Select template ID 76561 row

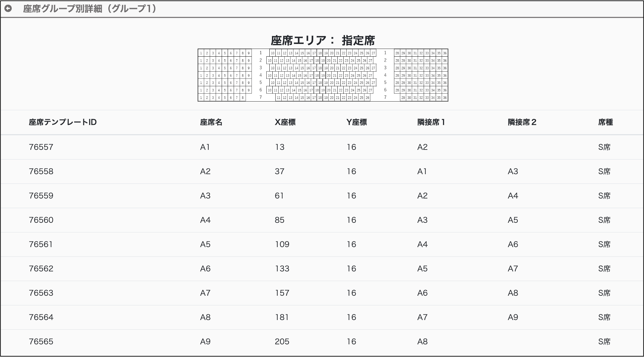click(41, 244)
